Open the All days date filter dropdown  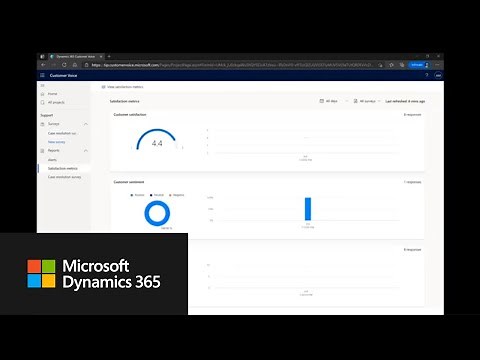[x=333, y=101]
